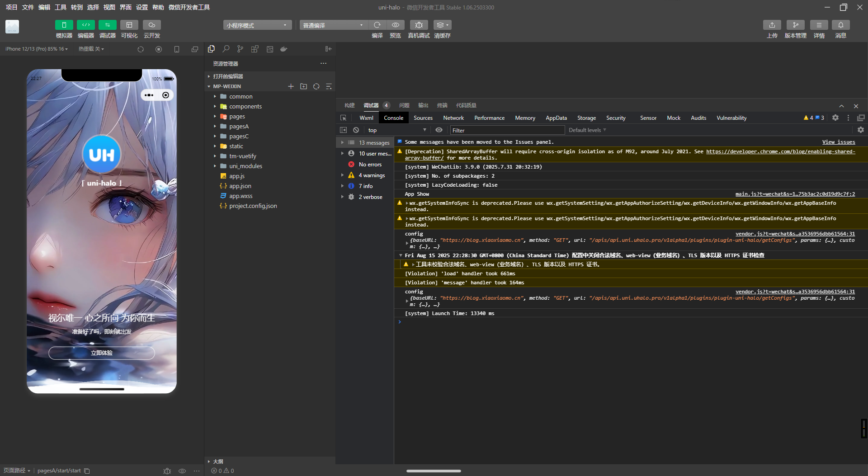This screenshot has height=476, width=868.
Task: Focus the console Filter input field
Action: click(508, 130)
